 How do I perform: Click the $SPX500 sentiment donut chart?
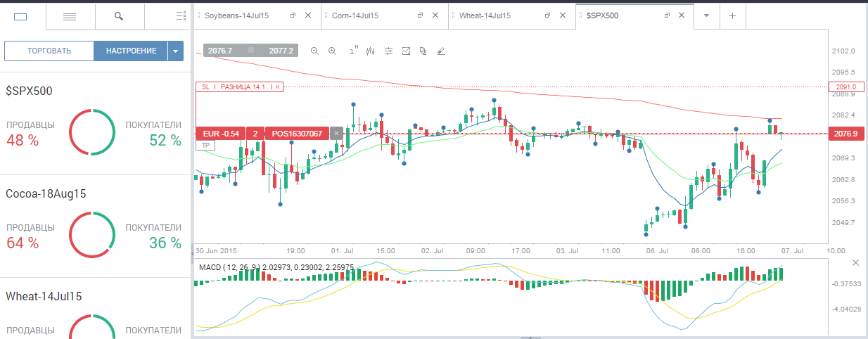91,132
